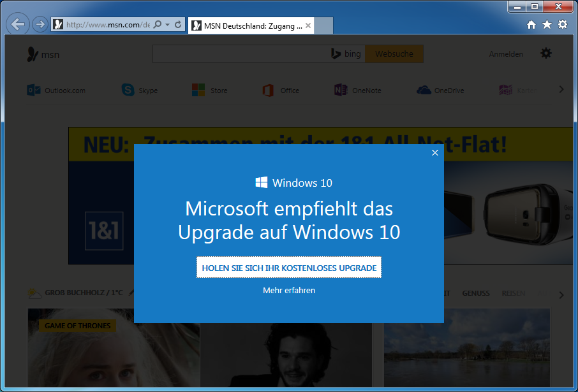The image size is (578, 392).
Task: Open the OneDrive shortcut
Action: point(440,91)
